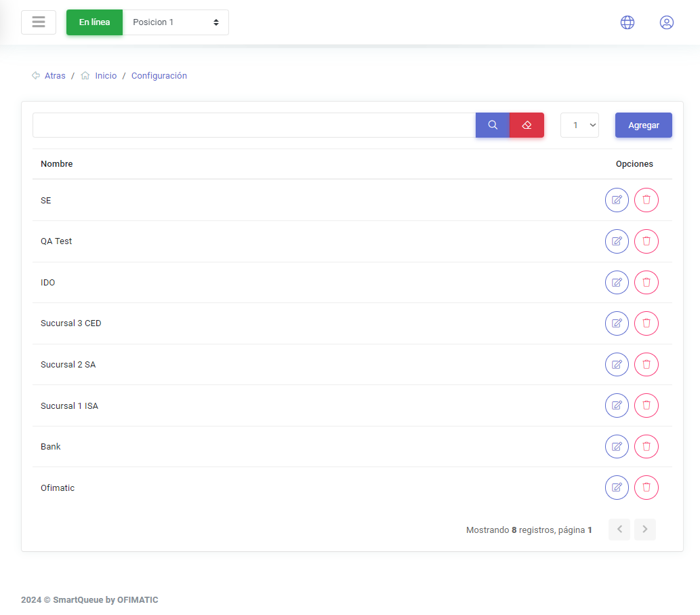Toggle the En línea status button
The image size is (700, 615).
click(x=94, y=22)
